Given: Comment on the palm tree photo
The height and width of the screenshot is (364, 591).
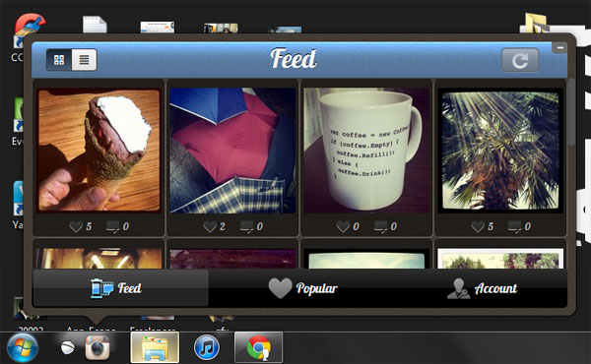Looking at the screenshot, I should (x=514, y=226).
